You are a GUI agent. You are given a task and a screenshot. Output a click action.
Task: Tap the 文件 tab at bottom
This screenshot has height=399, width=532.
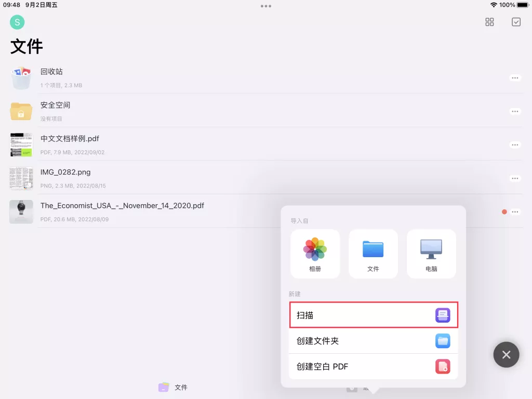point(173,388)
